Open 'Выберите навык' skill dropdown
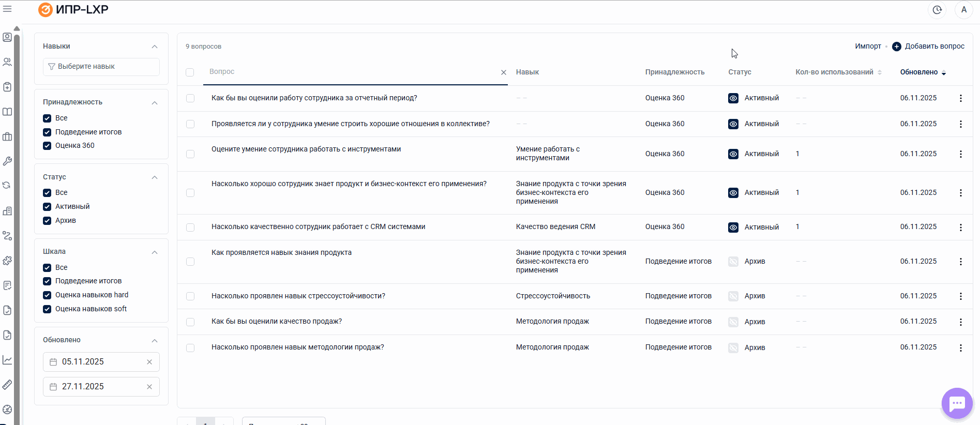 [101, 67]
